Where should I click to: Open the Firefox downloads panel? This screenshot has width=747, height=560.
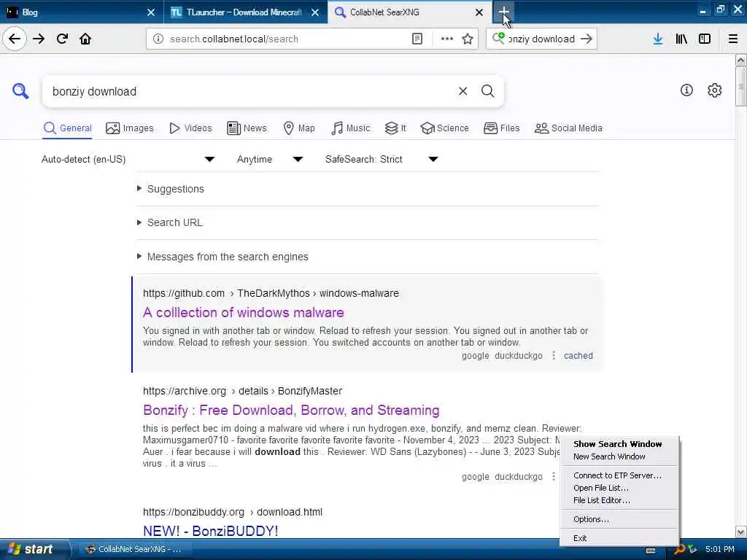pyautogui.click(x=658, y=39)
